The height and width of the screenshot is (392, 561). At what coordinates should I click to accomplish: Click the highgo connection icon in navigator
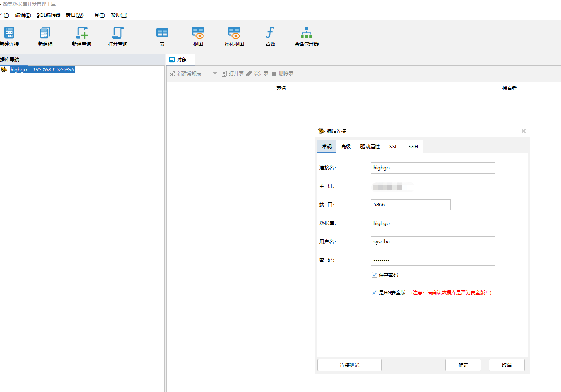pos(4,69)
